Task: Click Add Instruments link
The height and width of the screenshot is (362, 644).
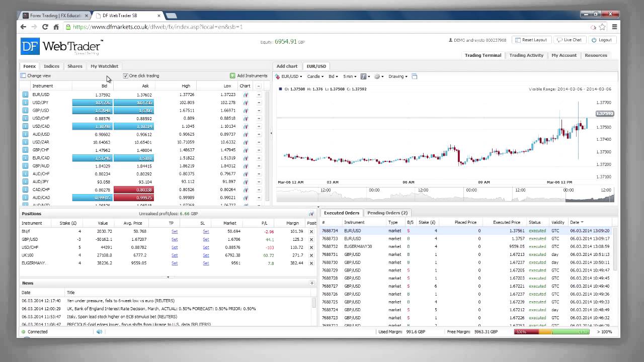Action: coord(252,76)
